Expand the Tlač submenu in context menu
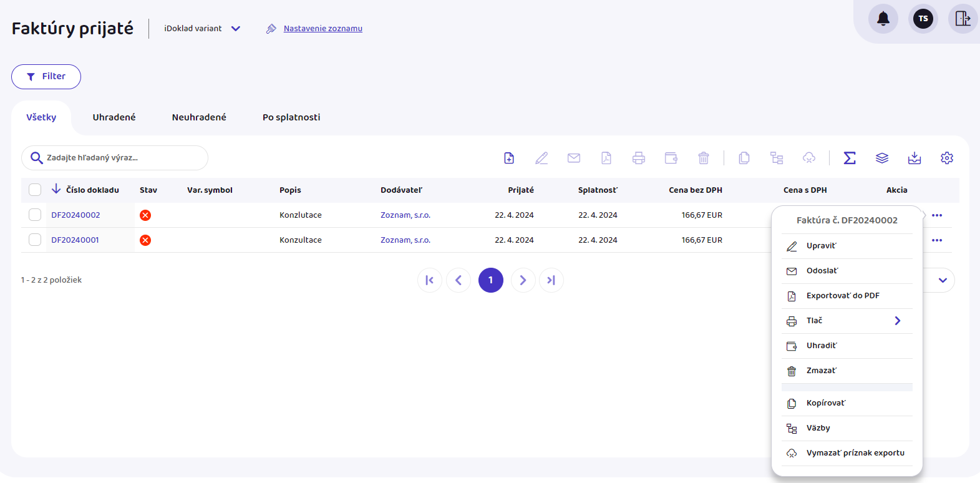 click(x=897, y=321)
